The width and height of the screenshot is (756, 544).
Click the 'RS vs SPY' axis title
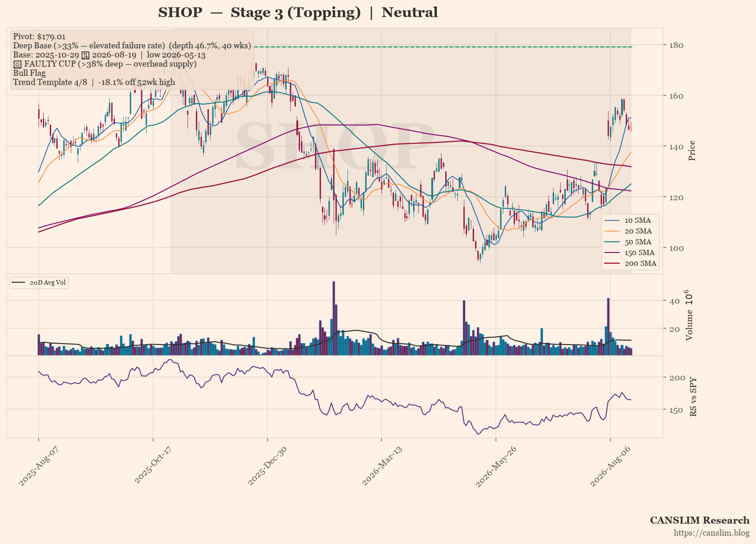694,397
